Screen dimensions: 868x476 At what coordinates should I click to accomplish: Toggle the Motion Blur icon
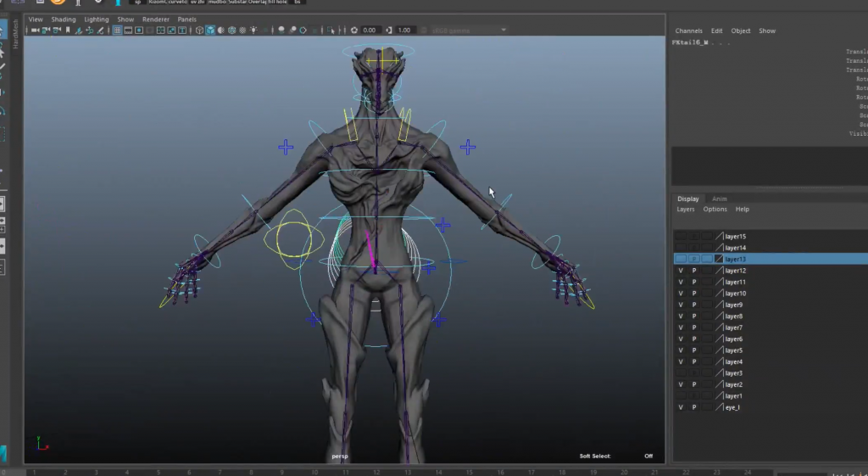point(292,30)
